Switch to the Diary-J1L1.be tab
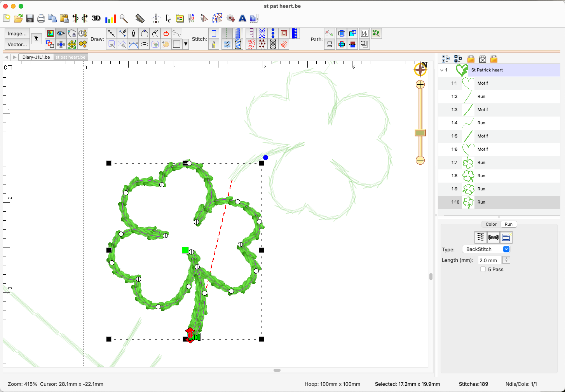 coord(36,57)
